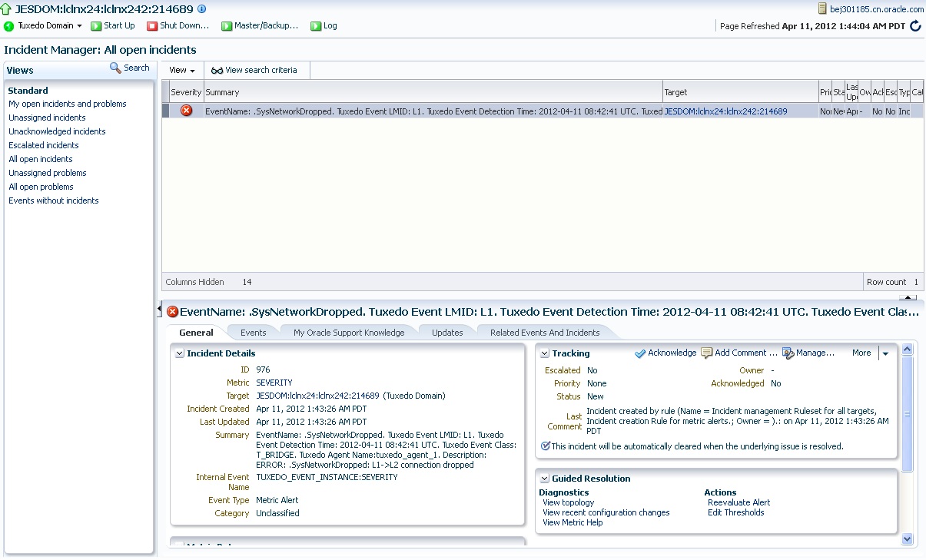Sort by the Summary column header
Screen dimensions: 926x560
(432, 92)
